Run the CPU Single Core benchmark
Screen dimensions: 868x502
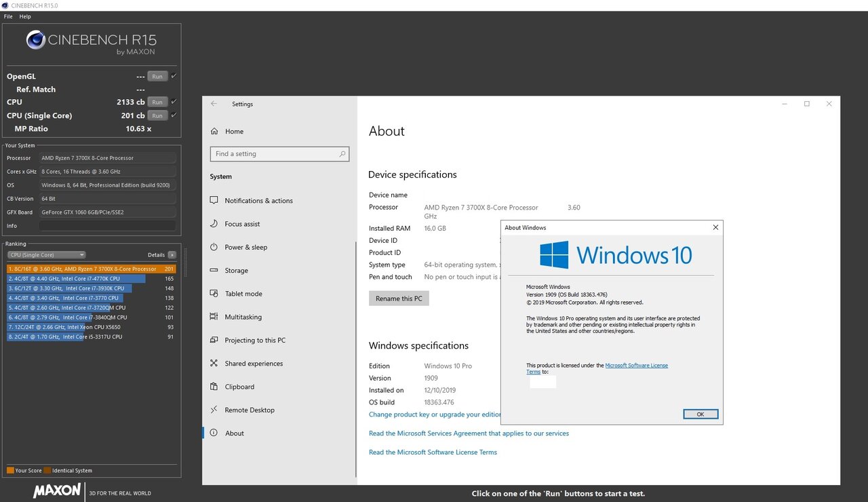(157, 116)
